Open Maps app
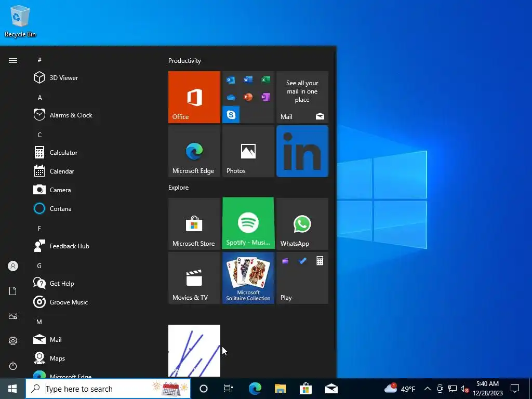 pyautogui.click(x=91, y=358)
